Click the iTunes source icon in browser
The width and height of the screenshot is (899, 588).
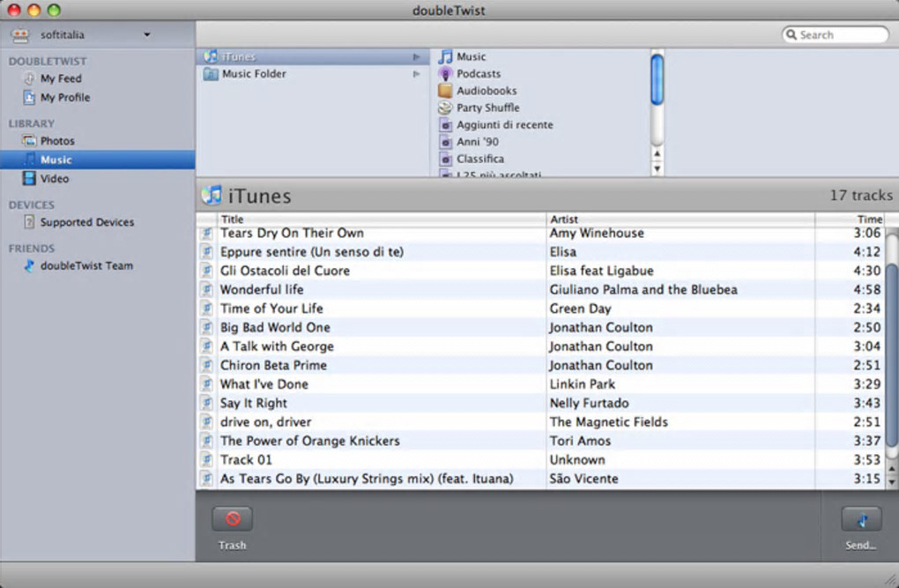211,56
